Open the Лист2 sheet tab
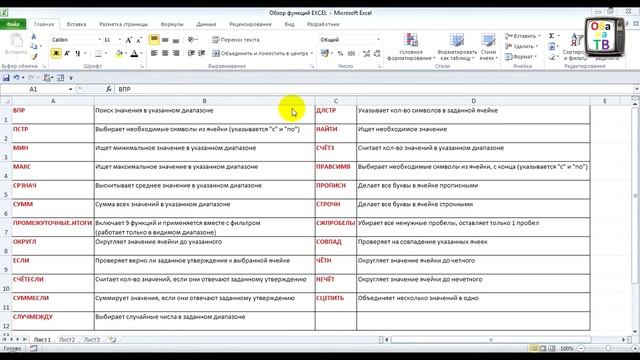Image resolution: width=640 pixels, height=360 pixels. pos(67,339)
